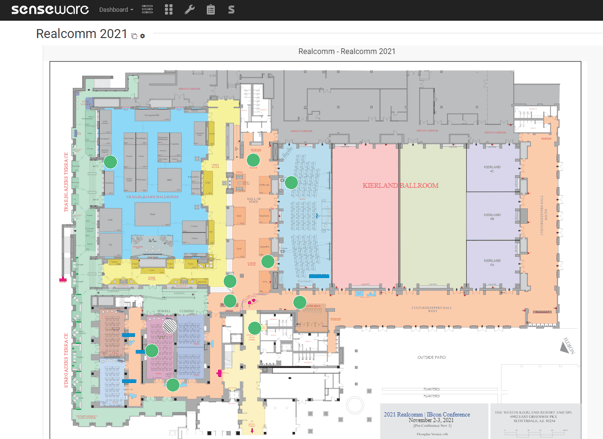
Task: Click the S icon in navbar
Action: point(231,10)
